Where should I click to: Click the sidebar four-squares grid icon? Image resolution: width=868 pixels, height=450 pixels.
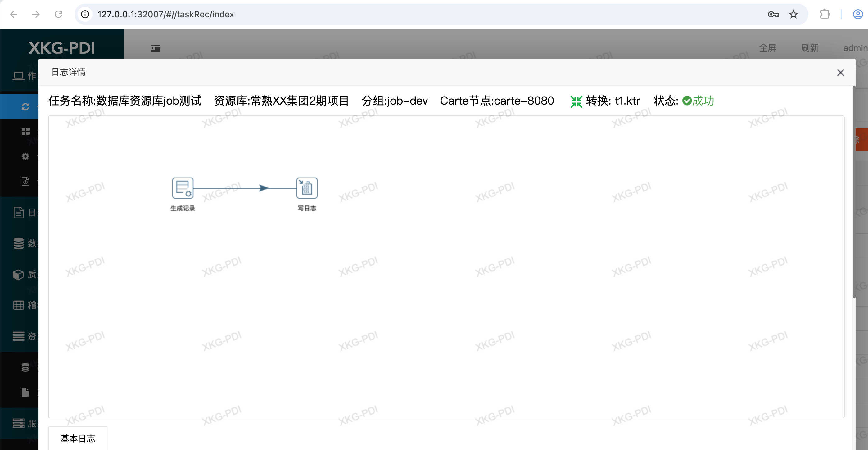click(25, 131)
